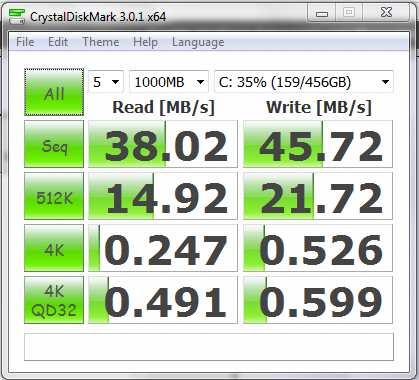Run the 4K random test

(x=54, y=248)
